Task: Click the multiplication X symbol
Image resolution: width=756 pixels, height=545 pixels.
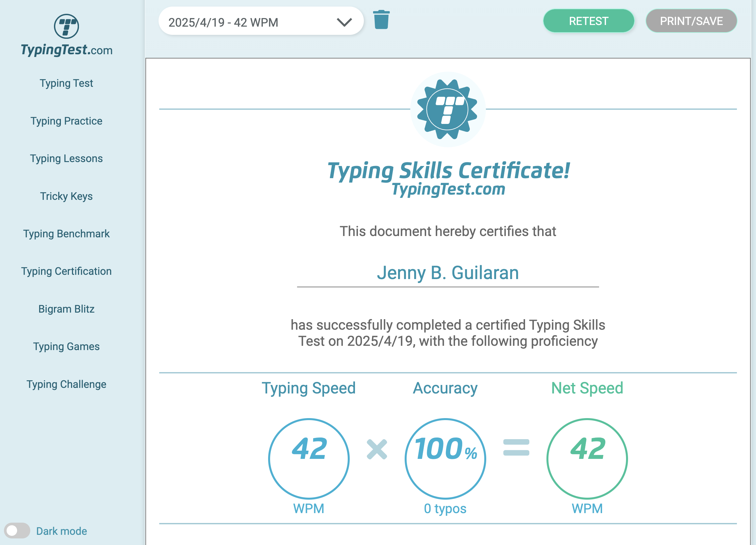Action: click(377, 449)
